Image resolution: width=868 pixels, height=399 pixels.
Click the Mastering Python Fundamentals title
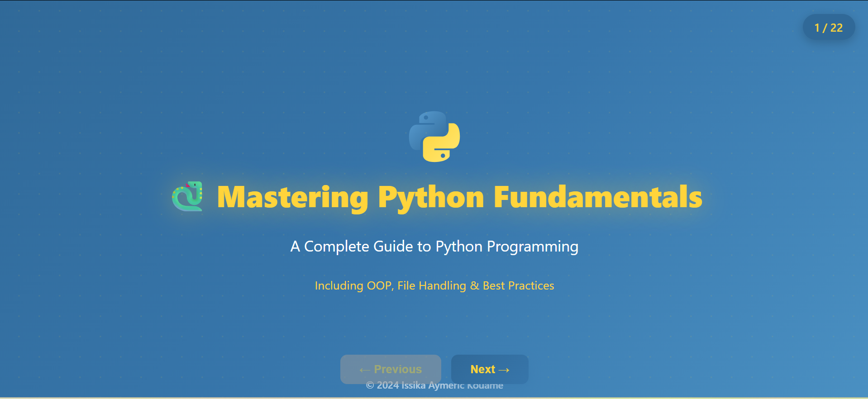[x=459, y=197]
